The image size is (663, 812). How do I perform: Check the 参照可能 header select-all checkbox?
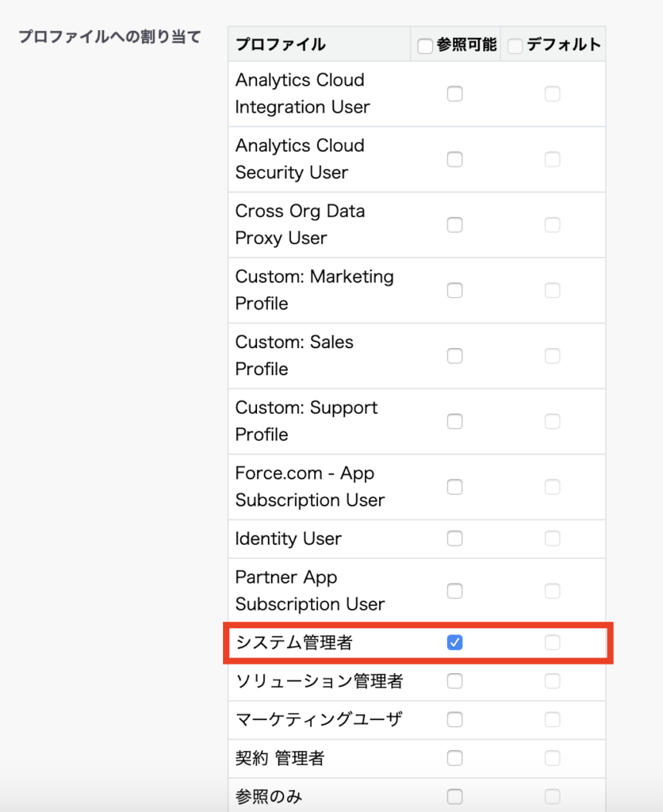425,46
